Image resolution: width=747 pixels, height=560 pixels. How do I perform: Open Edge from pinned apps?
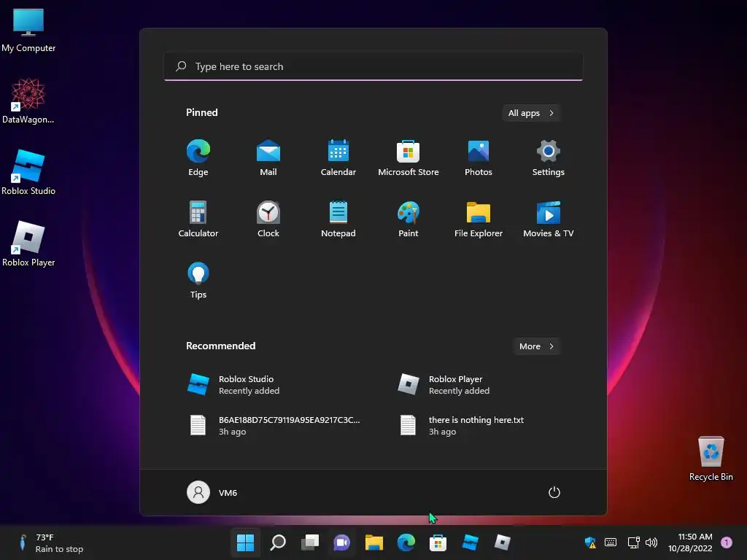coord(198,158)
